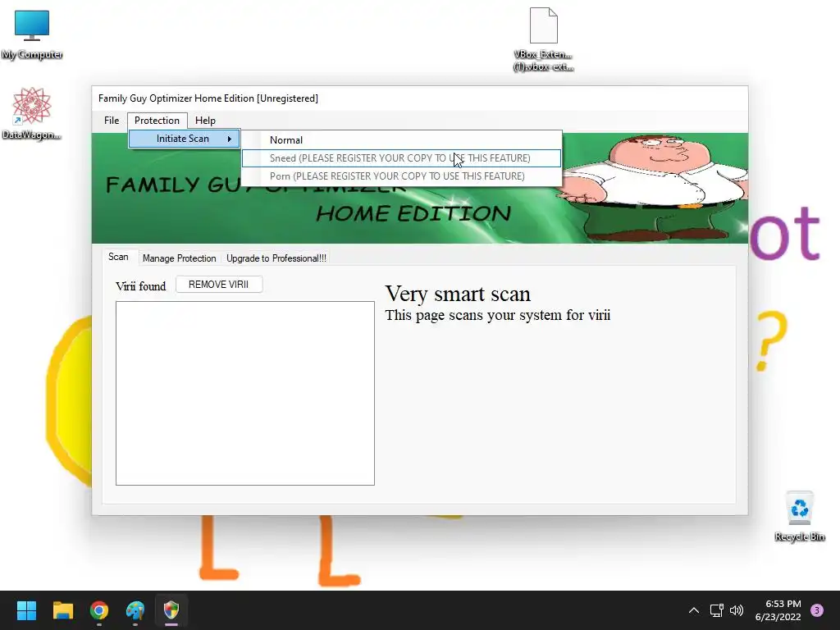This screenshot has height=630, width=840.
Task: Click inside the Virii found list box
Action: point(244,393)
